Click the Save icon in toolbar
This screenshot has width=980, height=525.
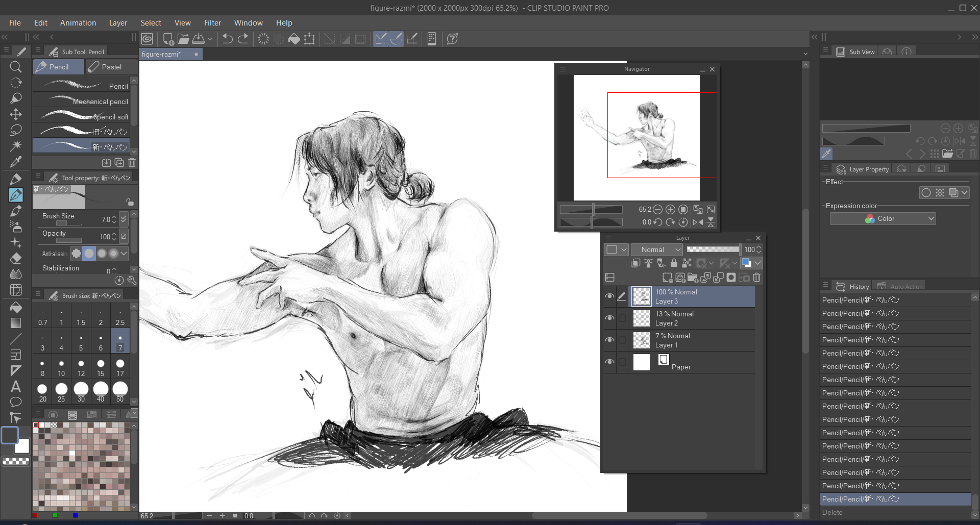(199, 39)
